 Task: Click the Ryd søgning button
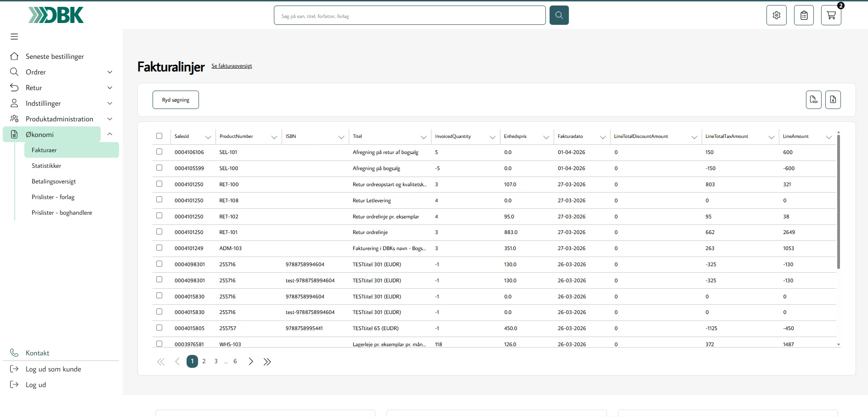coord(176,100)
